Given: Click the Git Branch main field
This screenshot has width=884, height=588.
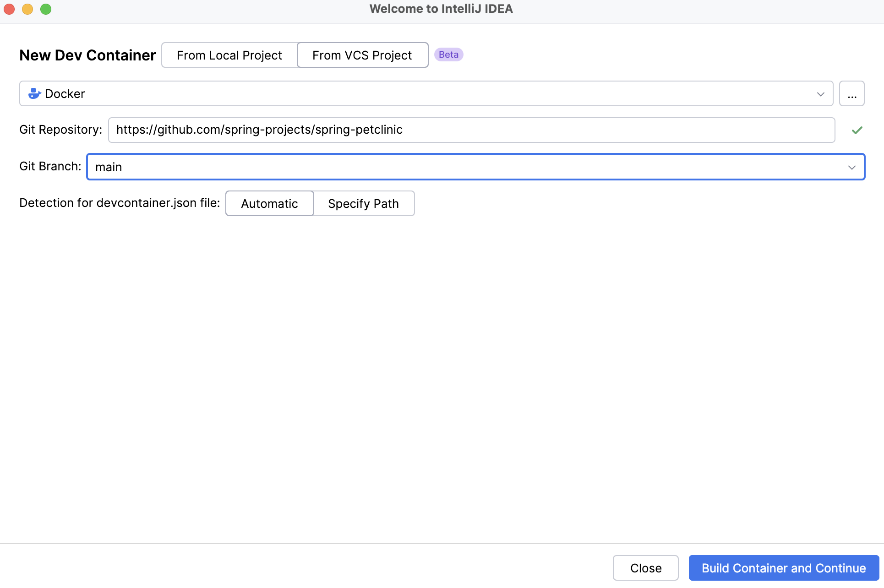Looking at the screenshot, I should pos(476,167).
